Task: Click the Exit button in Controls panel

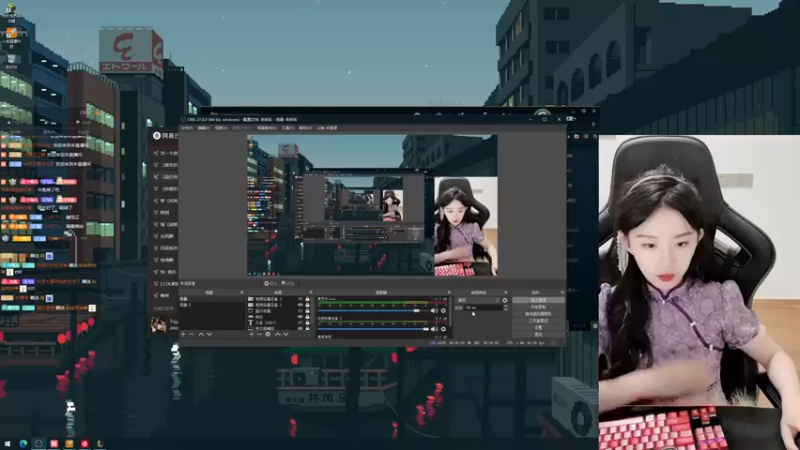Action: [x=538, y=334]
